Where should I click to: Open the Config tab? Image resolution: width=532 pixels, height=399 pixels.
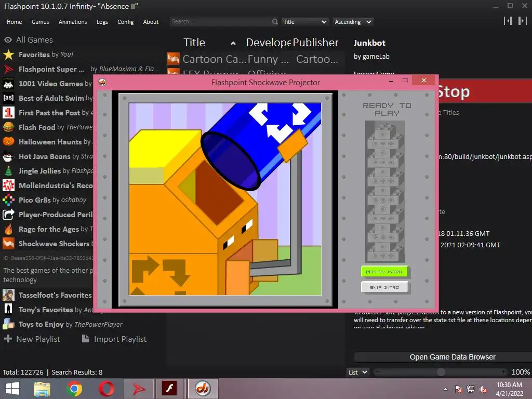pyautogui.click(x=126, y=22)
